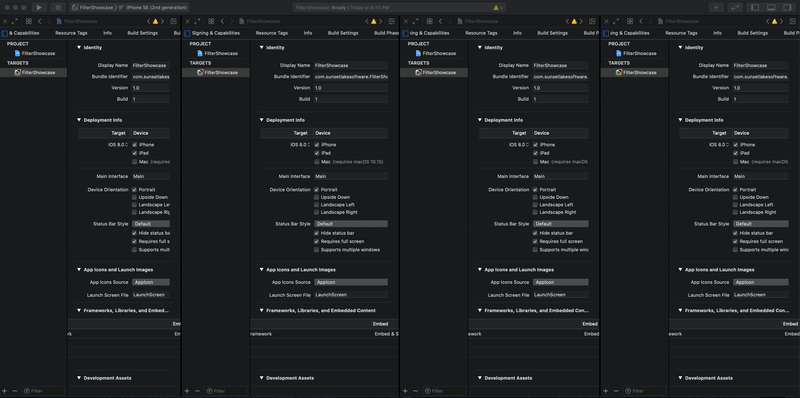Open Status Bar Style dropdown in the second pane
Viewport: 800px width, 398px height.
(351, 224)
